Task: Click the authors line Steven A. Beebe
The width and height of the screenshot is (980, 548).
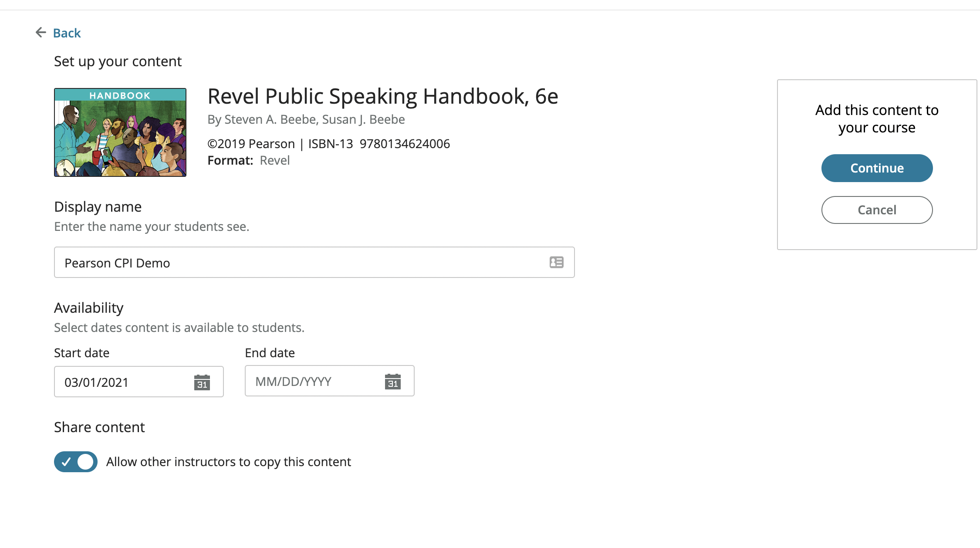Action: coord(306,119)
